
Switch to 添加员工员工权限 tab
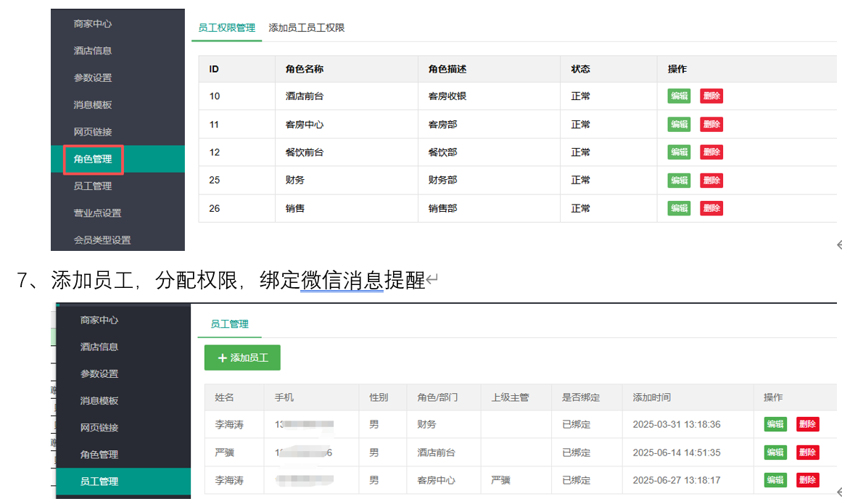click(x=306, y=28)
